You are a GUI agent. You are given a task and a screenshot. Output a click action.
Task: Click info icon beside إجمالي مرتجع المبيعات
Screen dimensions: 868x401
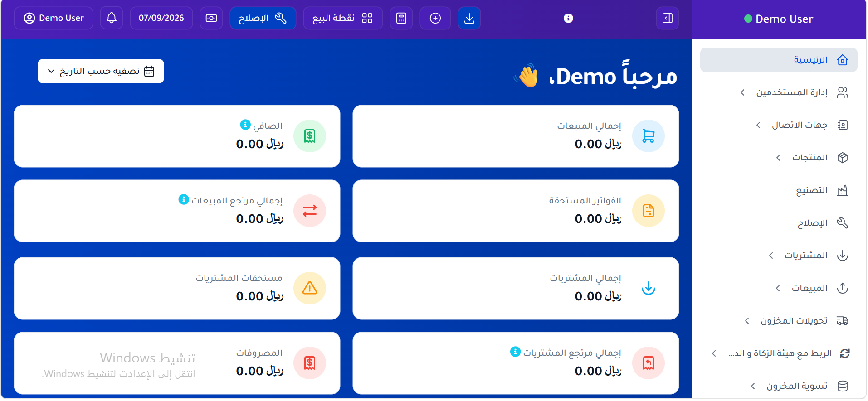click(x=184, y=199)
